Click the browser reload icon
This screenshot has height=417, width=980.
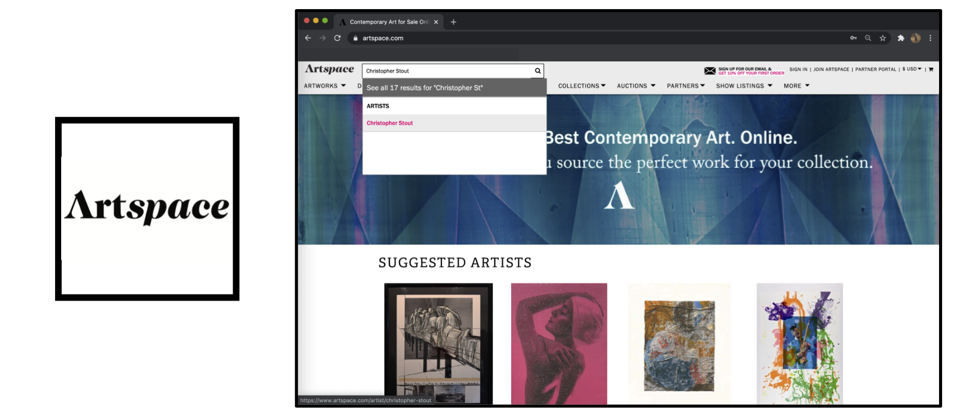(337, 38)
